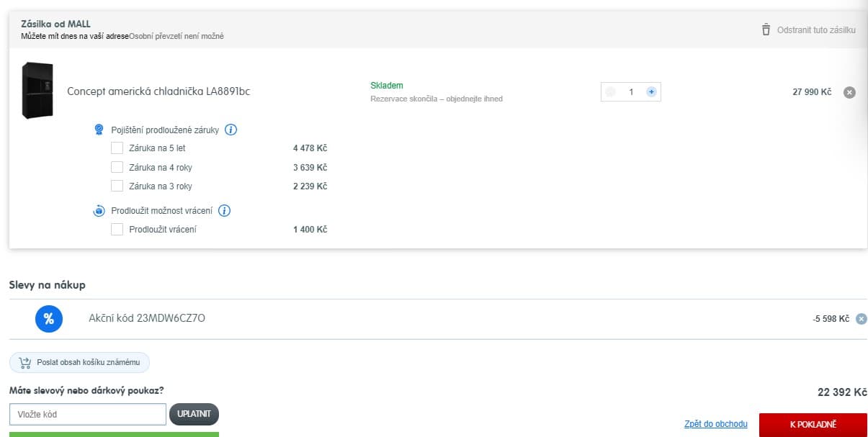Click the Záruka na 3 roky label
The height and width of the screenshot is (437, 868).
pyautogui.click(x=161, y=186)
